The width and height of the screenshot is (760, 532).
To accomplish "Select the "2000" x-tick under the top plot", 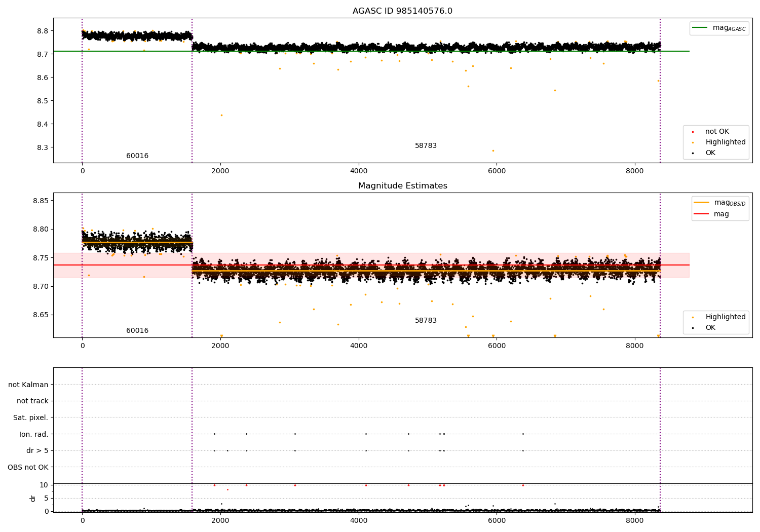I will click(220, 171).
